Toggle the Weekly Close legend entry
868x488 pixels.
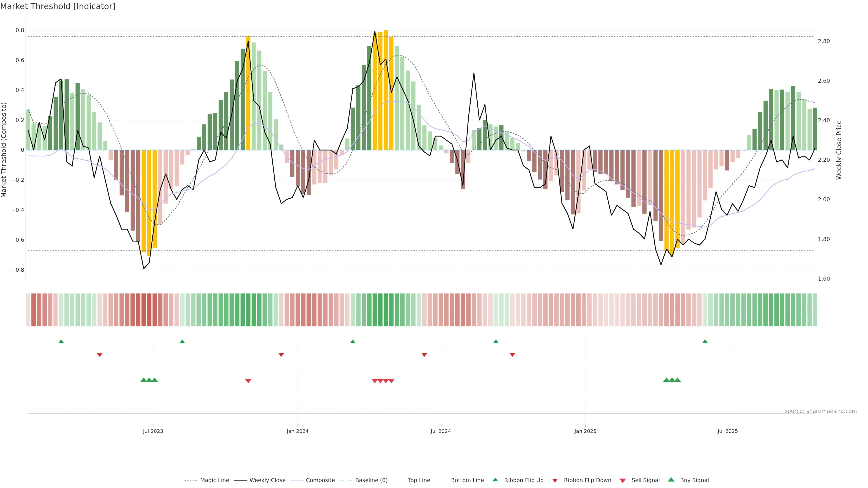(267, 480)
